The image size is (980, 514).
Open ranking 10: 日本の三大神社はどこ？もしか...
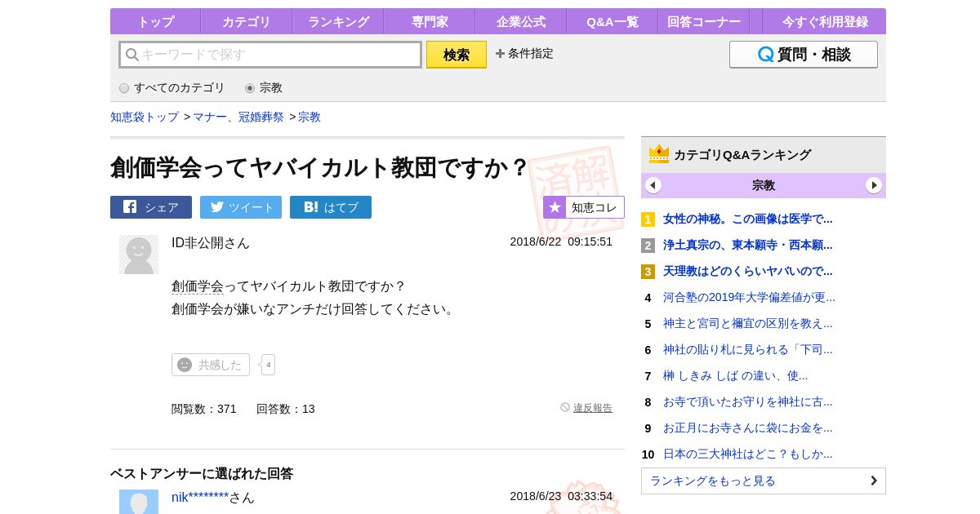click(x=747, y=454)
